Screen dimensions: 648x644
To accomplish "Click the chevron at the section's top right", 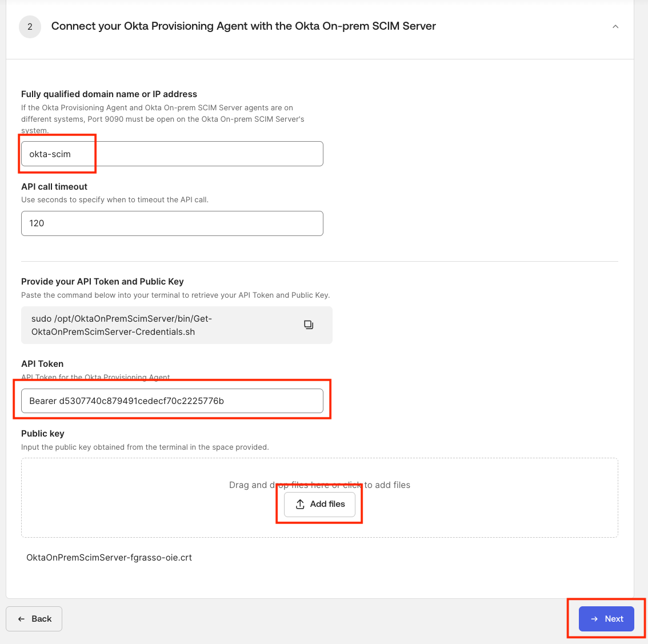I will tap(615, 26).
